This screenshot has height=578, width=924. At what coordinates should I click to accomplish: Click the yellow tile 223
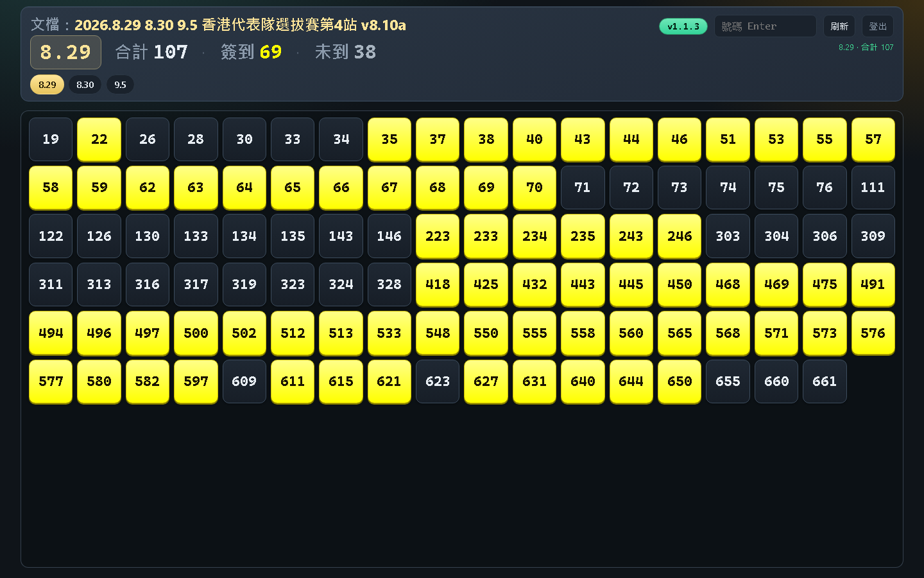click(x=438, y=236)
